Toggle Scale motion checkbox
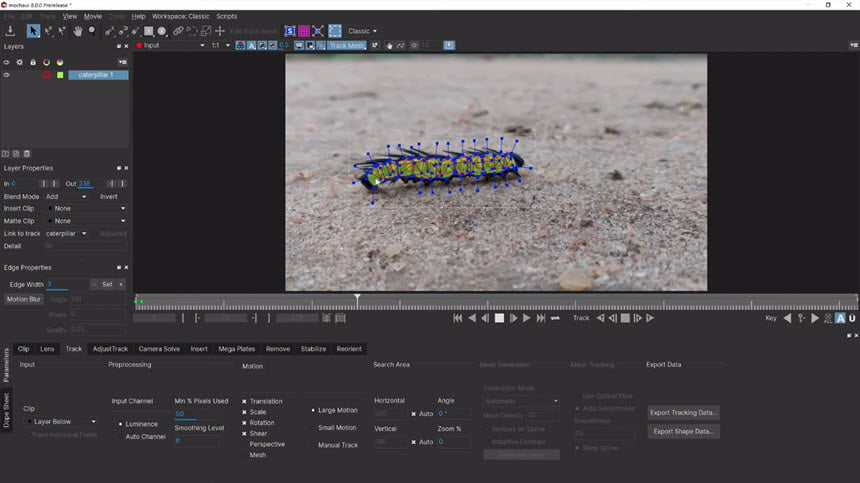 point(245,412)
